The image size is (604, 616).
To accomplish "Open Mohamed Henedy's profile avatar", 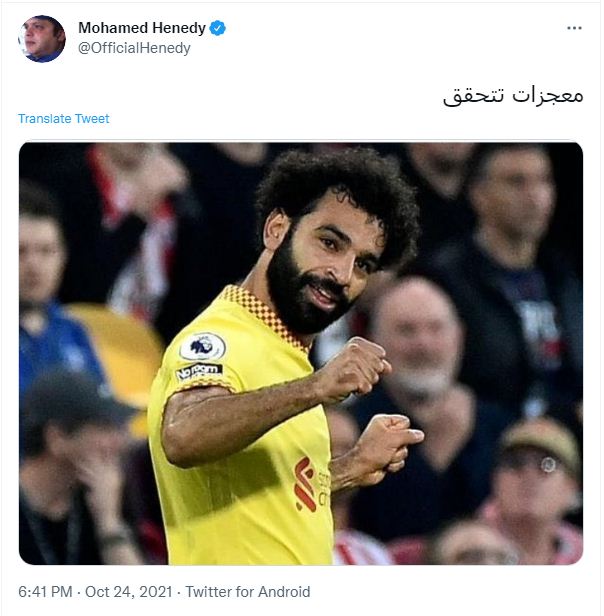I will (42, 39).
